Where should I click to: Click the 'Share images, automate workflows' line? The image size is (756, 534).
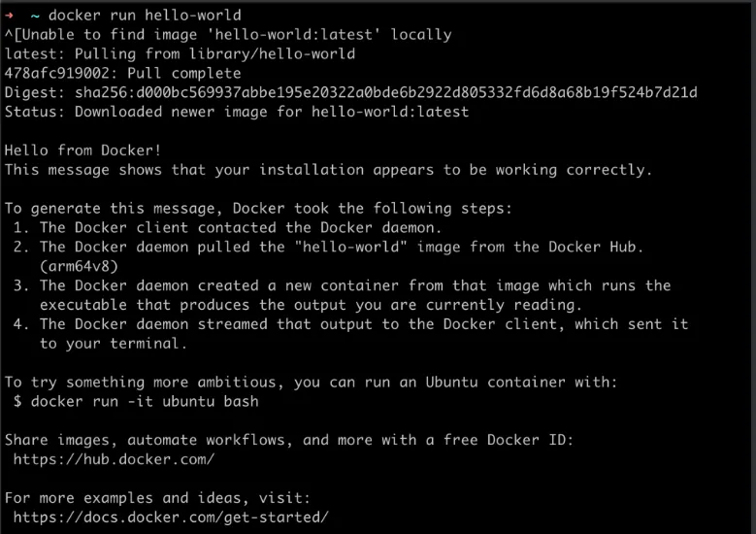(288, 440)
